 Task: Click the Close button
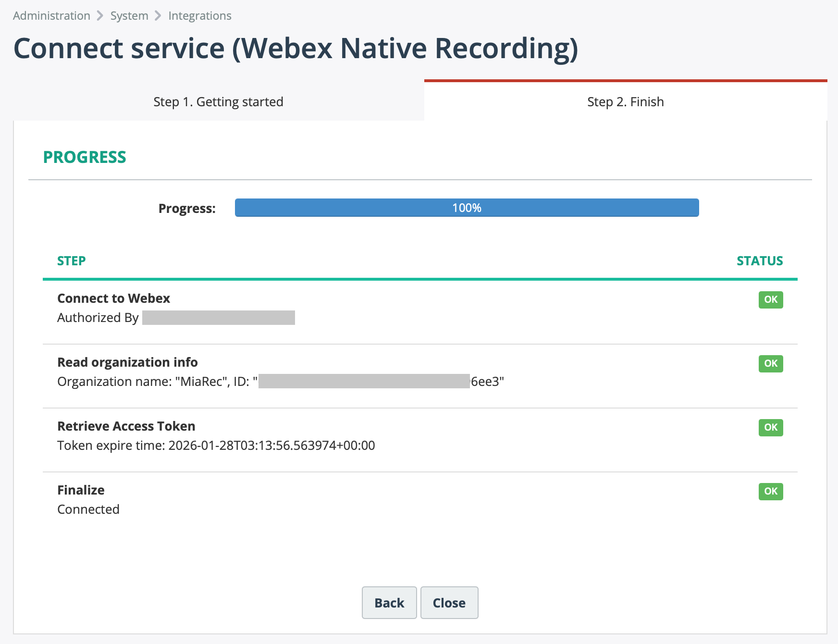pos(449,603)
